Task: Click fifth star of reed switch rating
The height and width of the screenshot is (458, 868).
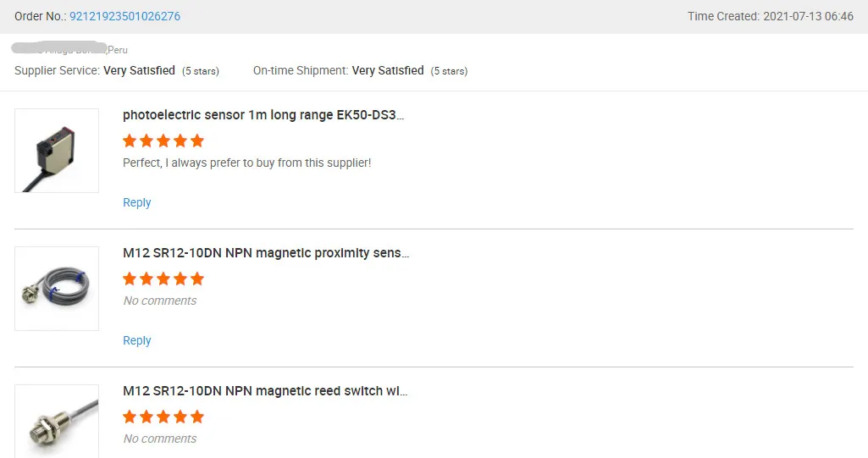Action: point(197,417)
